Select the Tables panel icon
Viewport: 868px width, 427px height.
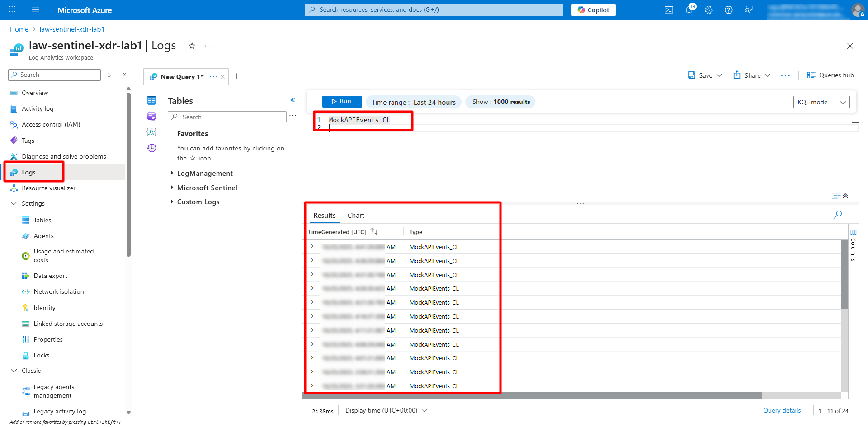[x=151, y=100]
